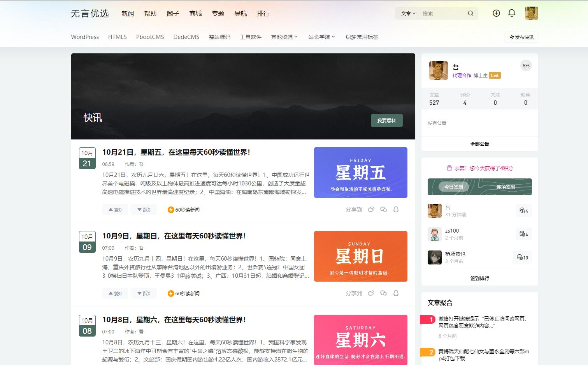
Task: Switch to 连续签到 tab
Action: (506, 187)
